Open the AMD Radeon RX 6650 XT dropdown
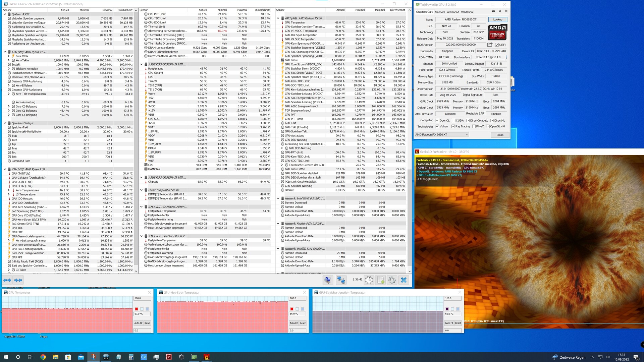The width and height of the screenshot is (644, 362). click(441, 135)
